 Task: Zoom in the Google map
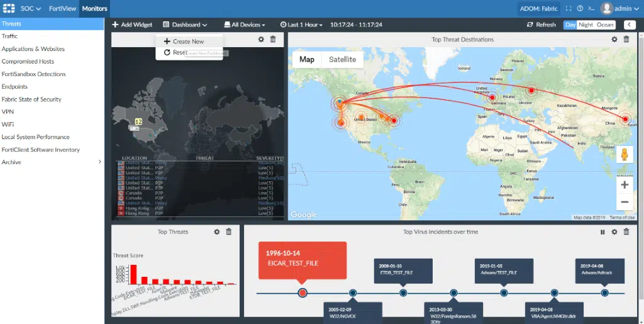(x=625, y=185)
